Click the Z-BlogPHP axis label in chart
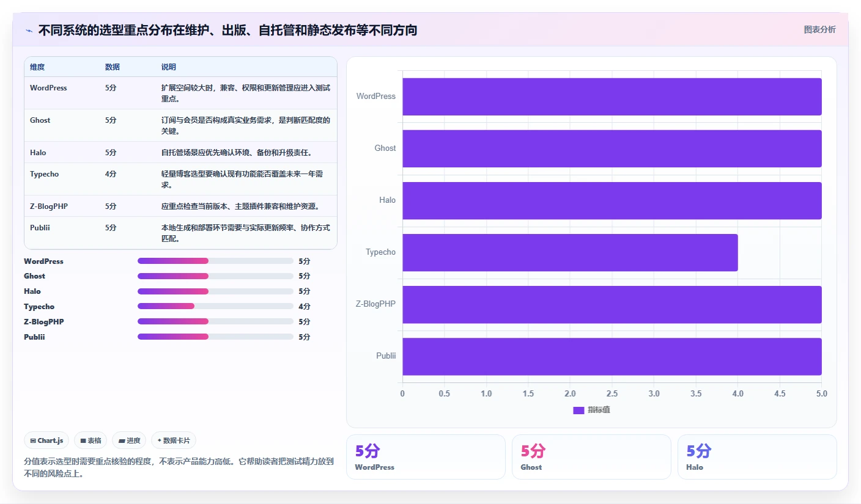This screenshot has width=861, height=504. tap(375, 304)
